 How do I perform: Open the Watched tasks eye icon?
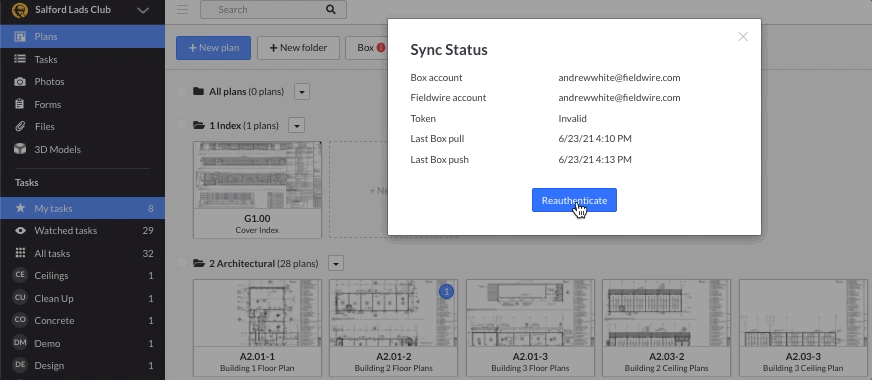20,230
